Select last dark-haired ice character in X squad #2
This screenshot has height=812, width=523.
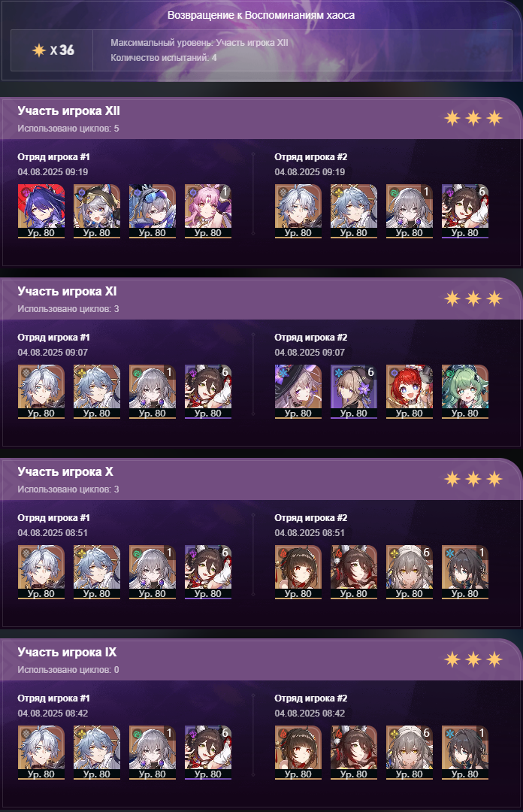click(x=464, y=572)
